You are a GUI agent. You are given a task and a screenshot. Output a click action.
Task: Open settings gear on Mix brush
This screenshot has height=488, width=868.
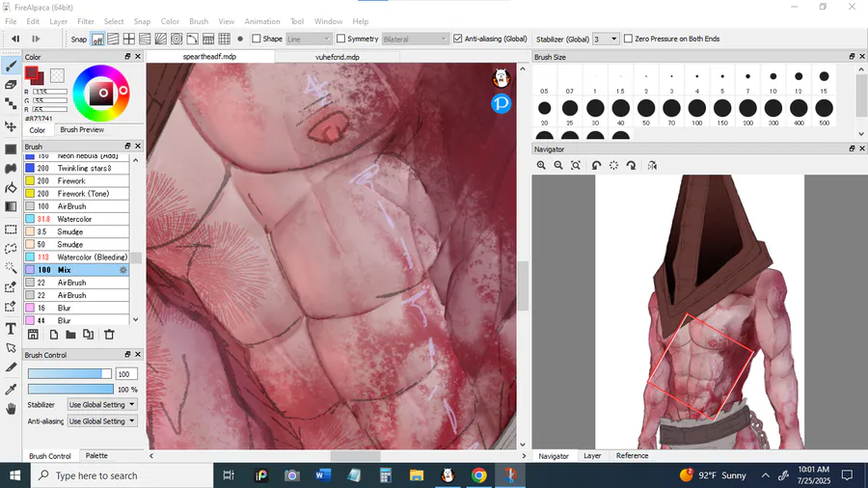point(123,270)
